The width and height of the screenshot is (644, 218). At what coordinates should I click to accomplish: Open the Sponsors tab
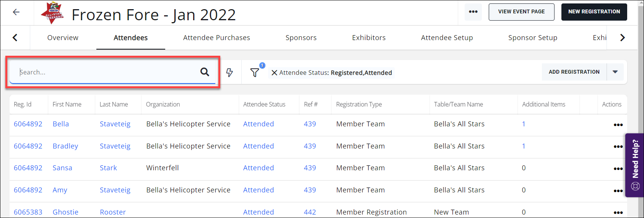tap(301, 38)
